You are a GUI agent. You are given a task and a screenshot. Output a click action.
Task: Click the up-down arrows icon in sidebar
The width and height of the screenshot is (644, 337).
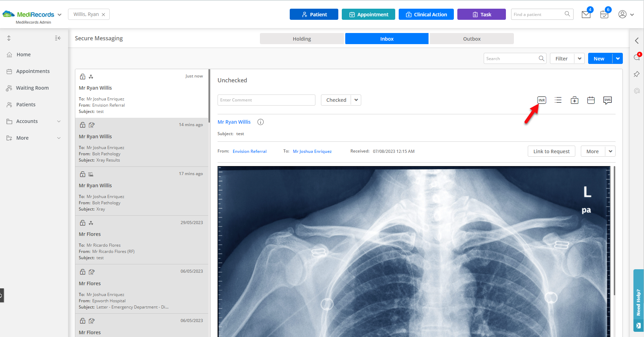pos(9,38)
